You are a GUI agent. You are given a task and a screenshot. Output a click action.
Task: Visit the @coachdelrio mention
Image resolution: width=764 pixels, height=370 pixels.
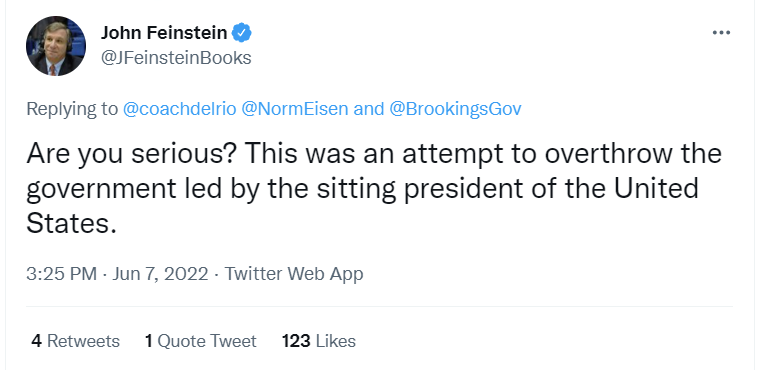pyautogui.click(x=179, y=109)
